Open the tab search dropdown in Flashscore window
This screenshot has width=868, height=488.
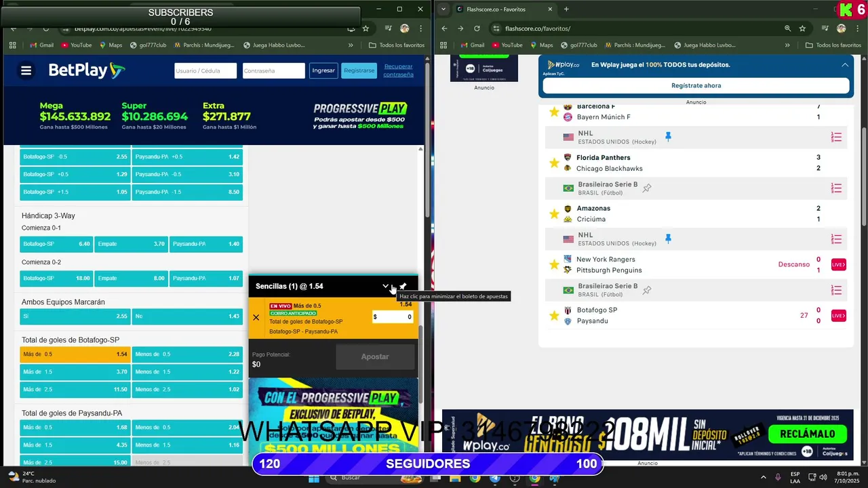[x=443, y=9]
